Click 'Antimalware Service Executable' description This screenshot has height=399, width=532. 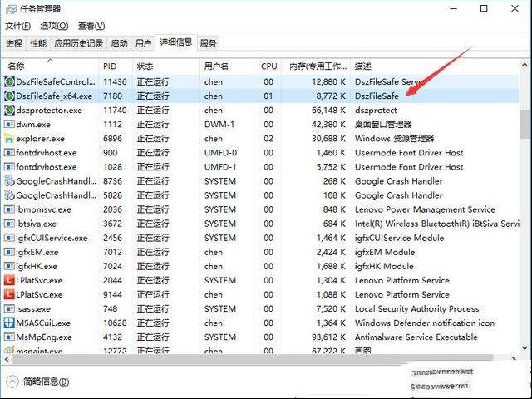(x=416, y=337)
